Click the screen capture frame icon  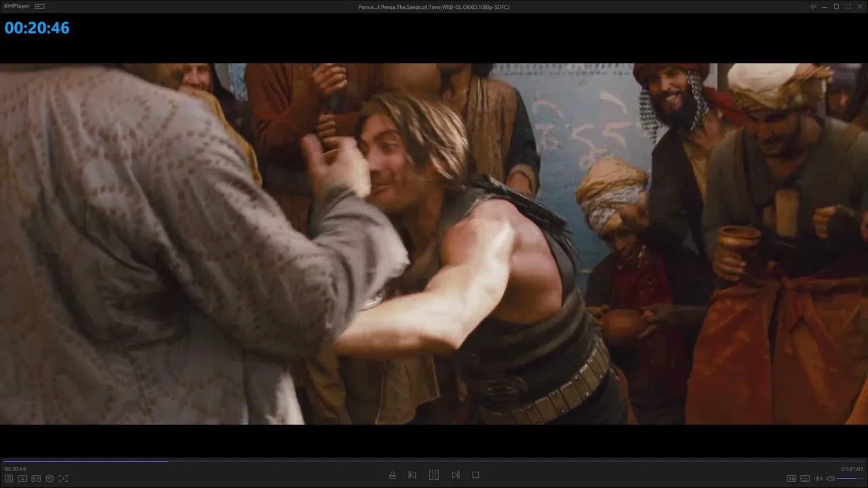63,479
